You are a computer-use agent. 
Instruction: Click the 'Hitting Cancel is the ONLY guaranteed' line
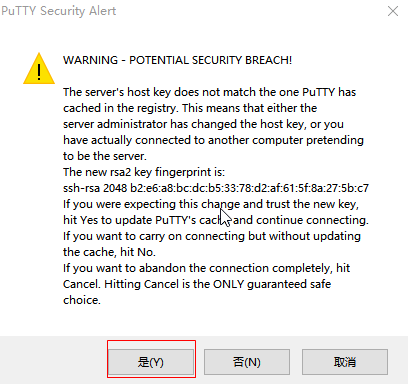[197, 284]
